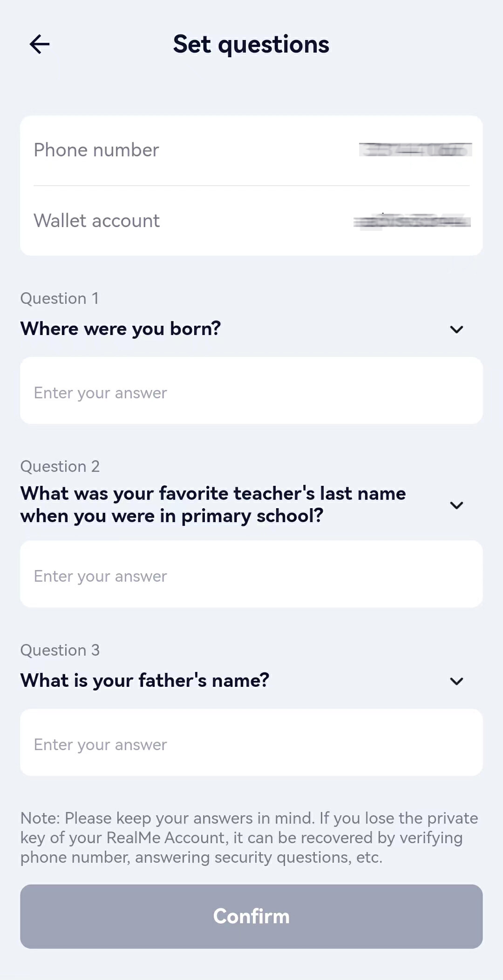This screenshot has width=503, height=980.
Task: Tap the note about RealMe Account recovery
Action: point(249,838)
